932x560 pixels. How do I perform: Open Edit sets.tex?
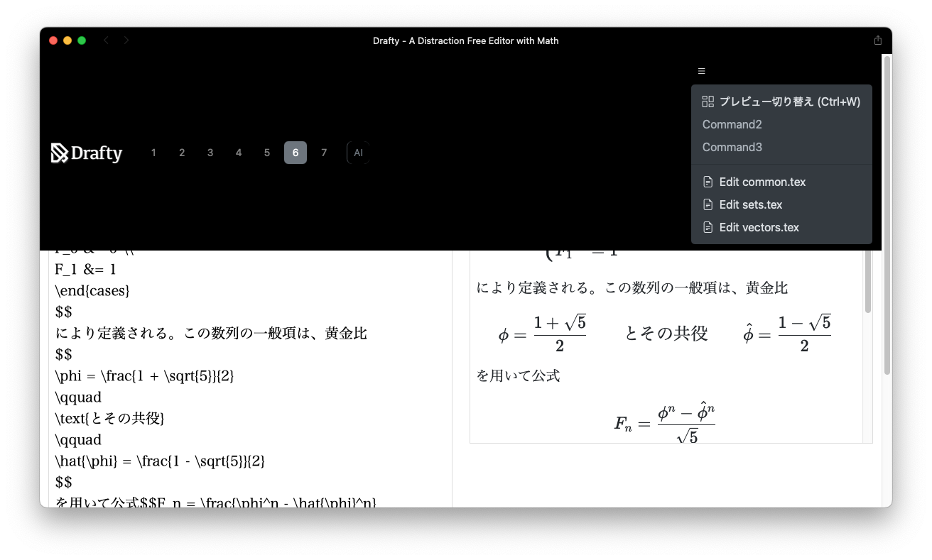pyautogui.click(x=781, y=204)
